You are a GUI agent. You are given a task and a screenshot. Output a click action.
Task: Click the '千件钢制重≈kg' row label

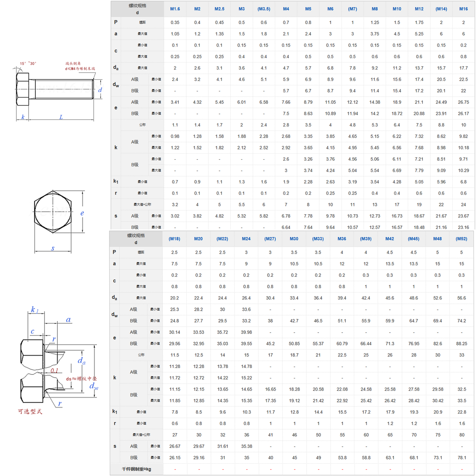pyautogui.click(x=136, y=469)
